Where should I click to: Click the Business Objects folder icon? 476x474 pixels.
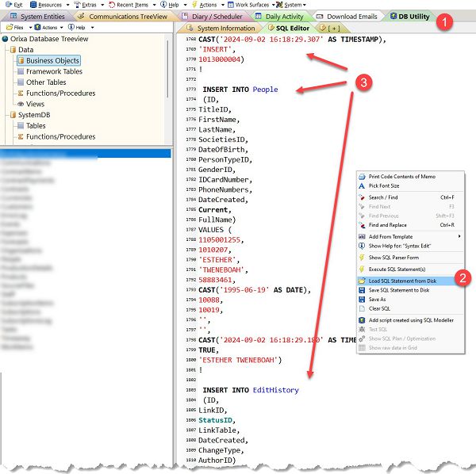21,61
